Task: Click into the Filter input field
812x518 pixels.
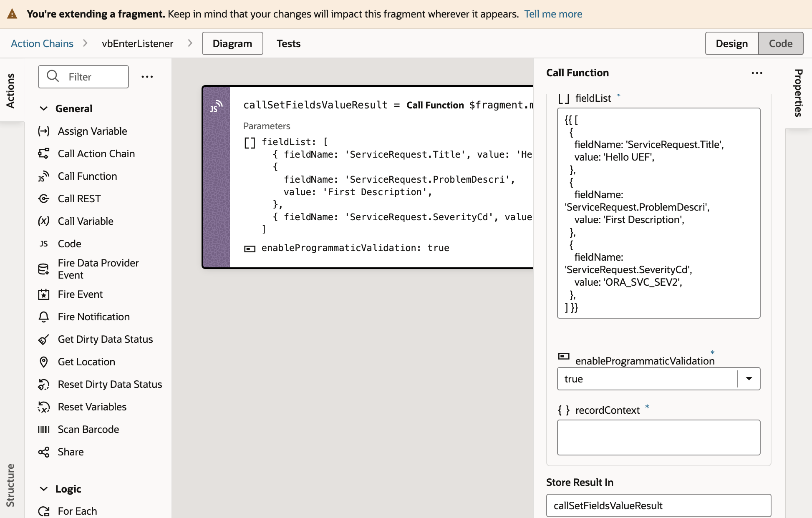Action: [83, 77]
